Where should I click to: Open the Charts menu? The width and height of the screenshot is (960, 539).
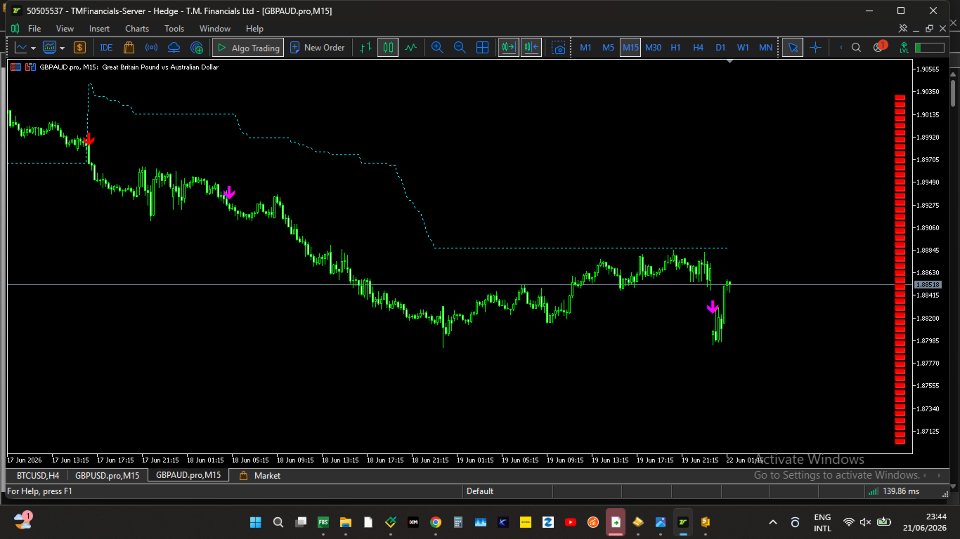[x=137, y=28]
